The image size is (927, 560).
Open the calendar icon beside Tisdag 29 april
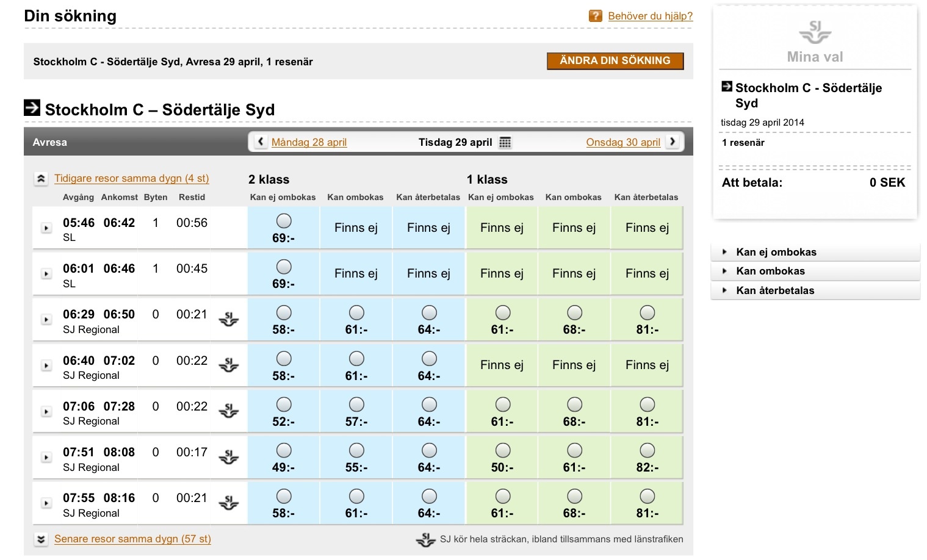pyautogui.click(x=505, y=142)
